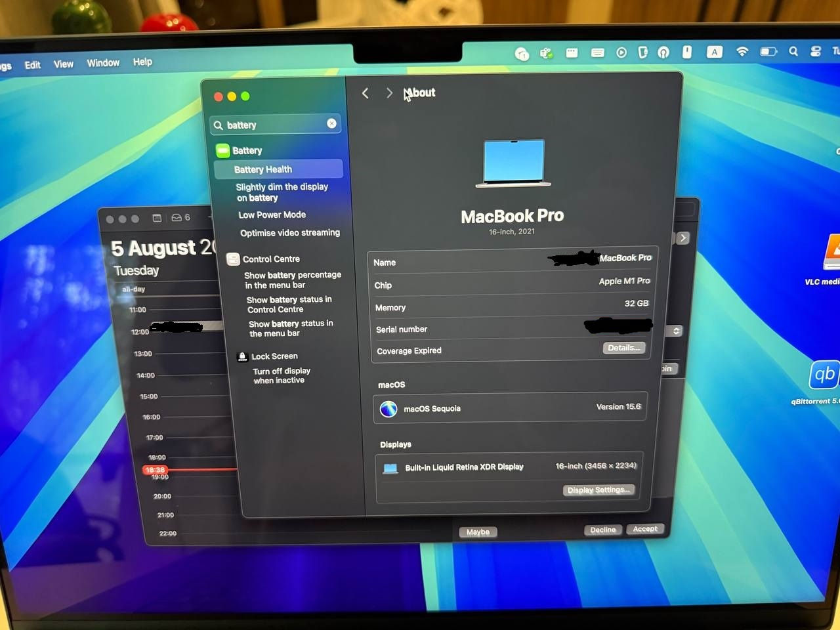Click the MacBook Pro laptop image
840x630 pixels.
coord(513,163)
